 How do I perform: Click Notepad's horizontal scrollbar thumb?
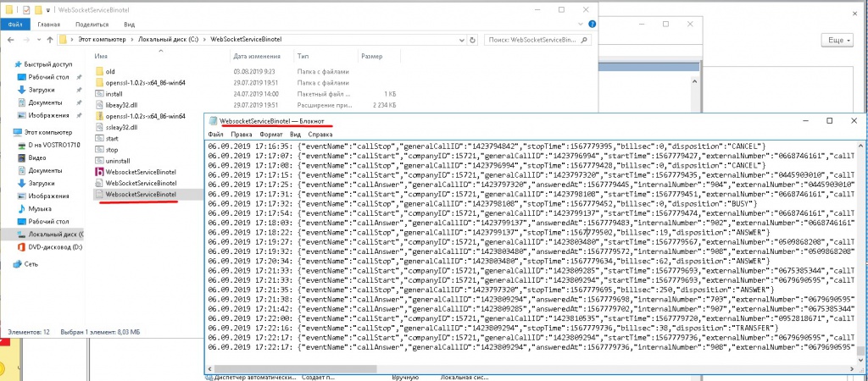(x=295, y=368)
